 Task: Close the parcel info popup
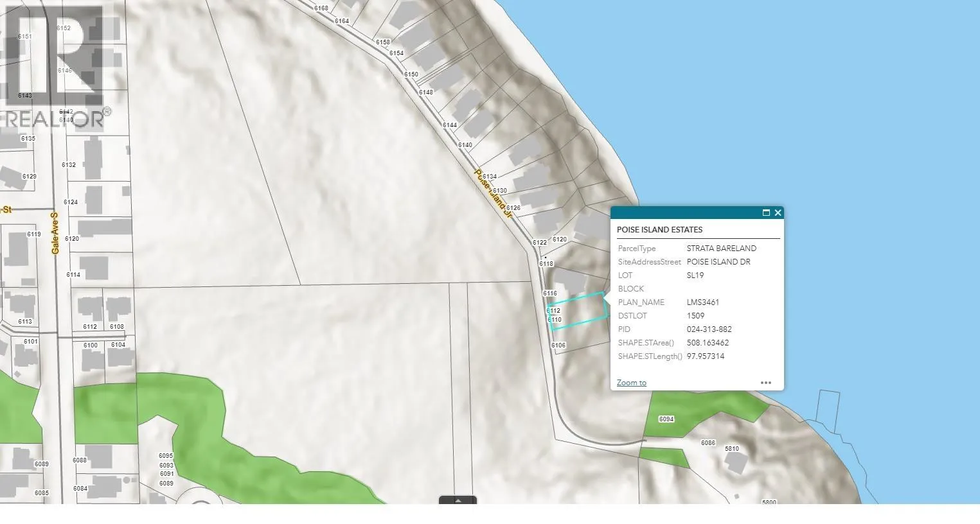coord(778,213)
